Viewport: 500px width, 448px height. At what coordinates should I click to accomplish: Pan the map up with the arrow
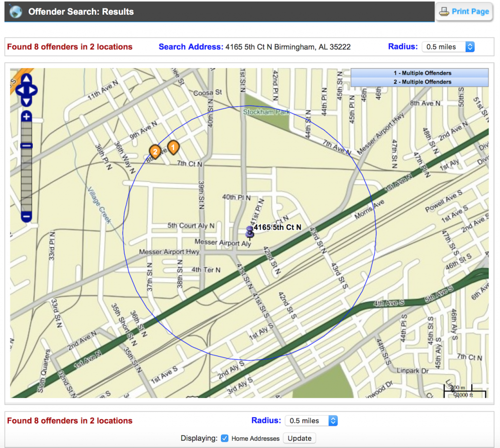coord(27,79)
